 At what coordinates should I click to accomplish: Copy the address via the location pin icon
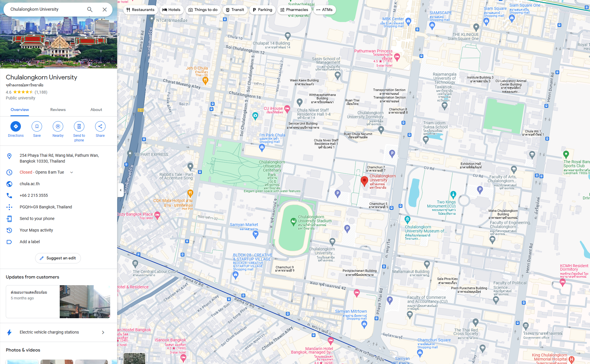[9, 156]
